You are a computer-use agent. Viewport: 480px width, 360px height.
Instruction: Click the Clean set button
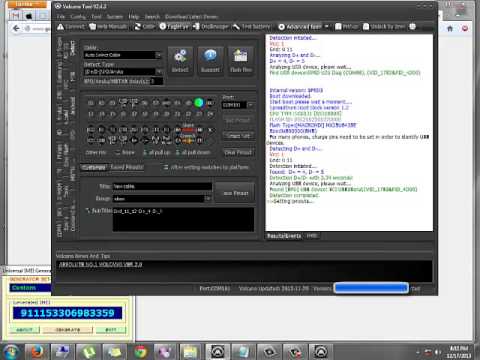click(238, 136)
